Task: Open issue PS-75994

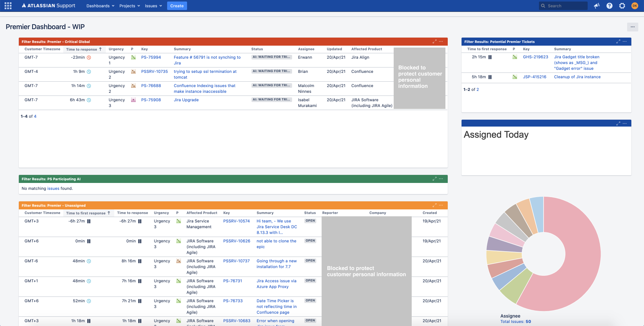Action: tap(151, 58)
